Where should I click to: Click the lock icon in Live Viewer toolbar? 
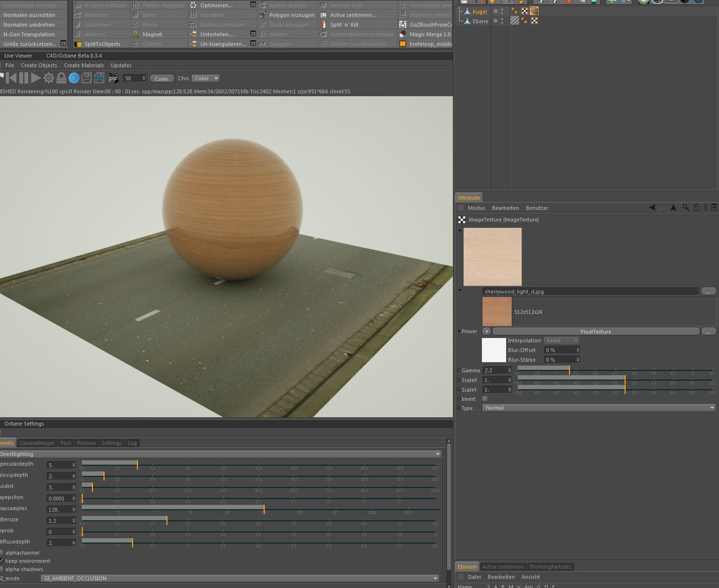coord(61,78)
